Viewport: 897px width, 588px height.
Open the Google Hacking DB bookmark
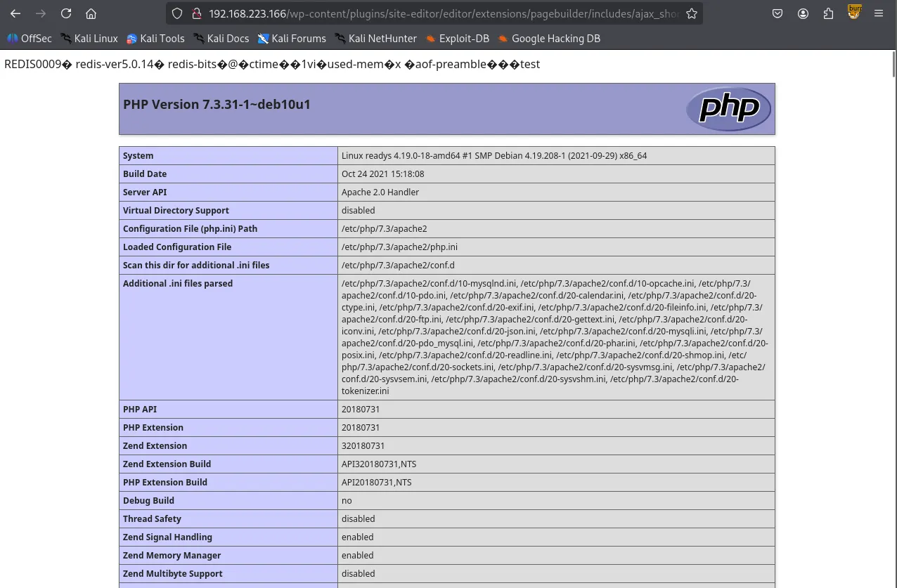(549, 39)
